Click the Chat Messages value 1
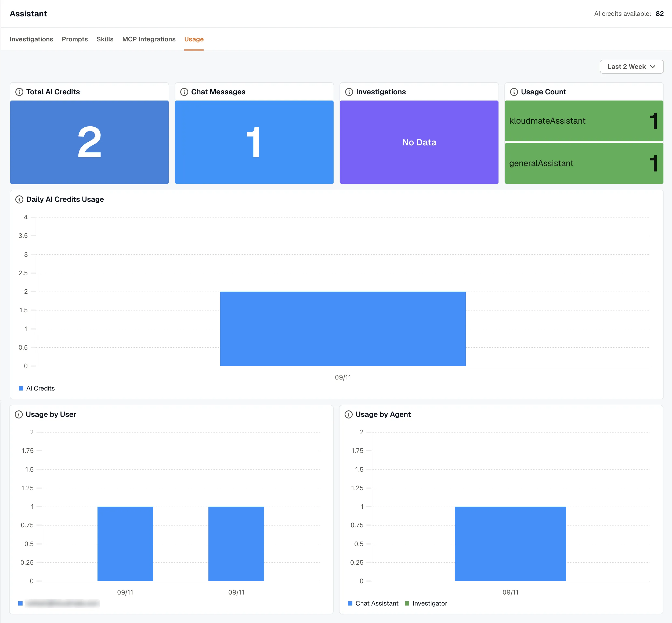This screenshot has height=623, width=672. (x=253, y=142)
